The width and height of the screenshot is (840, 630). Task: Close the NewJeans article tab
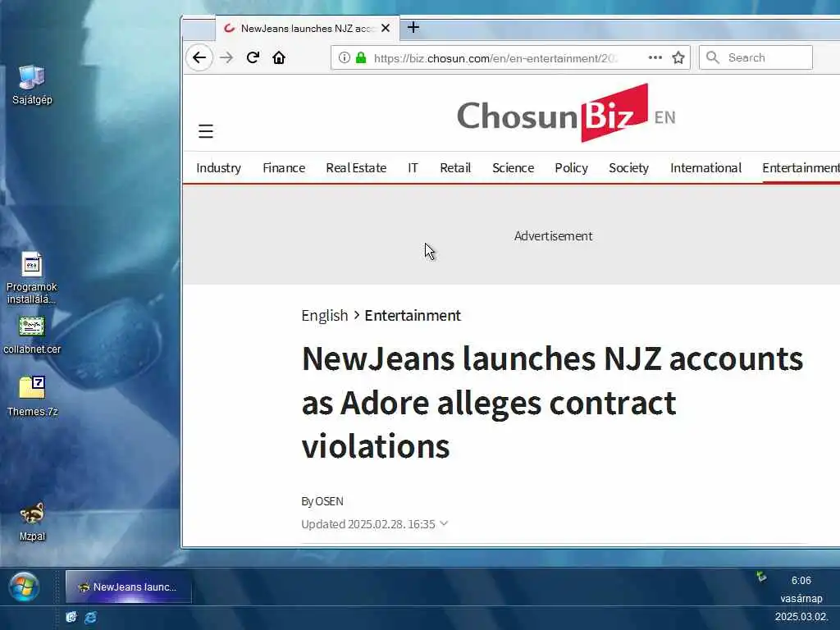click(386, 28)
